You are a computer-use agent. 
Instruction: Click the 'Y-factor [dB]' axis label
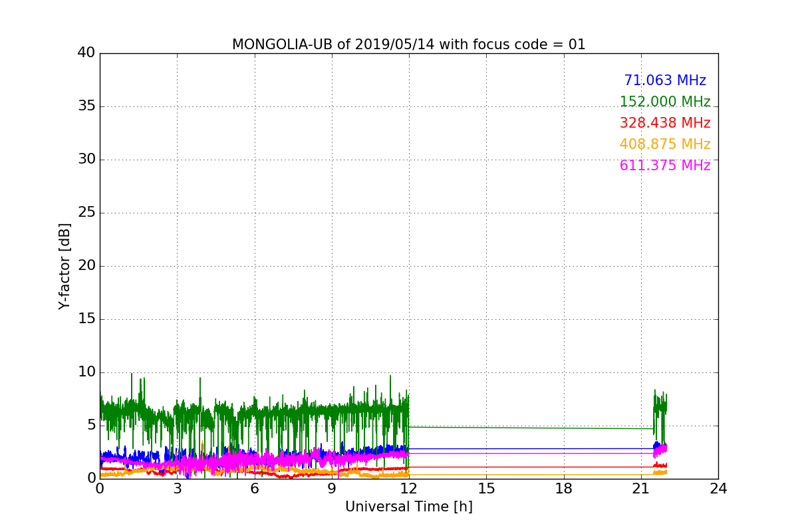65,266
